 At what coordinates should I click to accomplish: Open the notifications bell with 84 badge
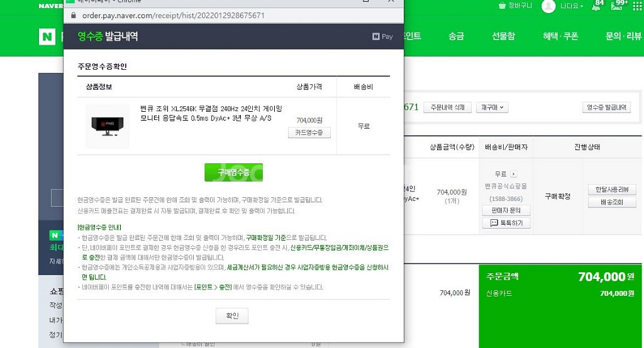[x=597, y=6]
